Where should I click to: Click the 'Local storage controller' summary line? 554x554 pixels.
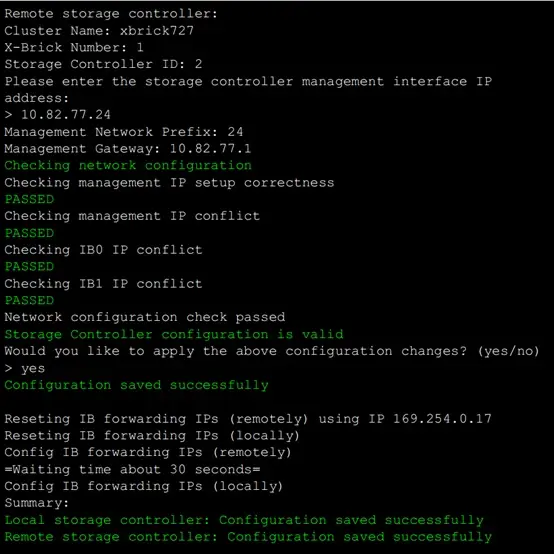tap(244, 520)
